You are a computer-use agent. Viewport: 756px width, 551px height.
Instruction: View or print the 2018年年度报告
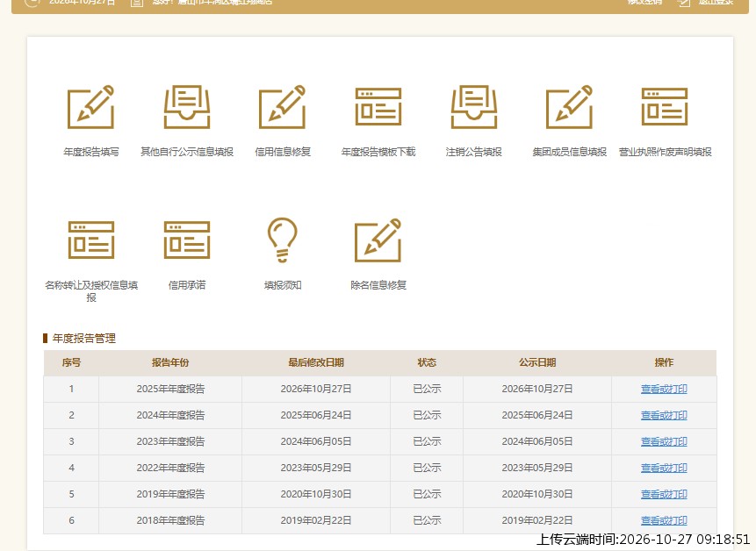(664, 520)
